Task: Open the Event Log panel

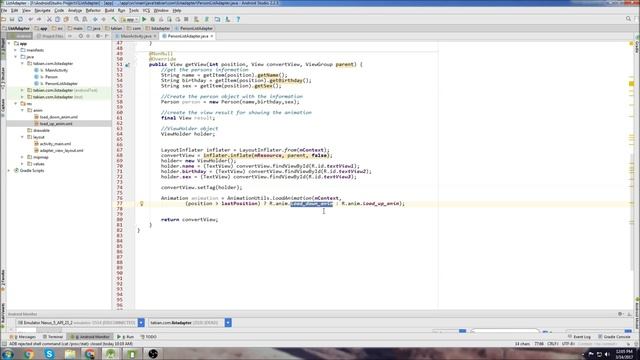Action: click(580, 337)
